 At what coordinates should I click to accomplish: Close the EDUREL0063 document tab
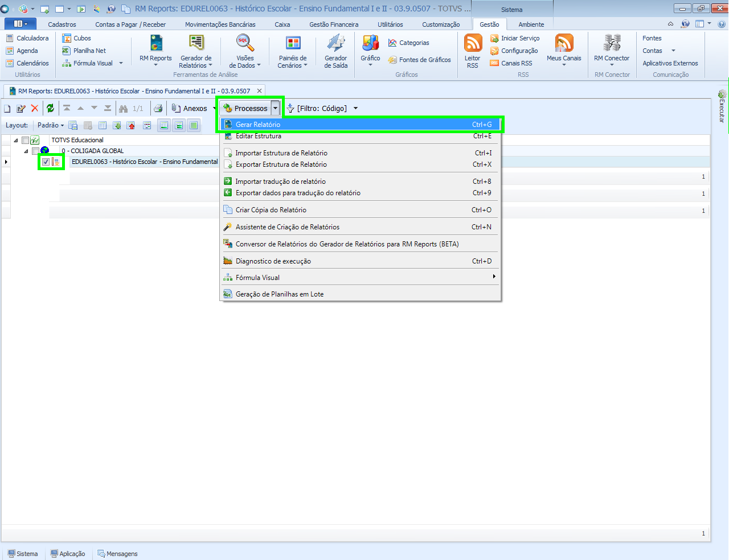[x=259, y=90]
